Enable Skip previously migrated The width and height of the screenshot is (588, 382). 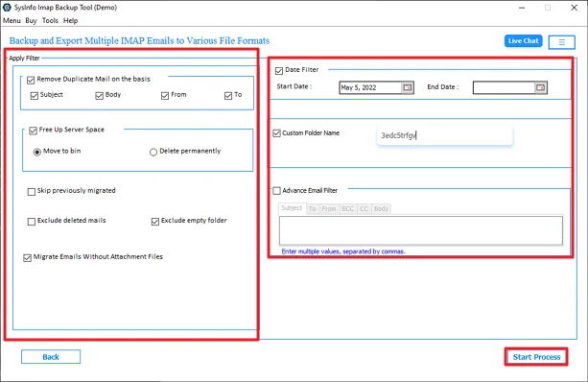pos(32,192)
